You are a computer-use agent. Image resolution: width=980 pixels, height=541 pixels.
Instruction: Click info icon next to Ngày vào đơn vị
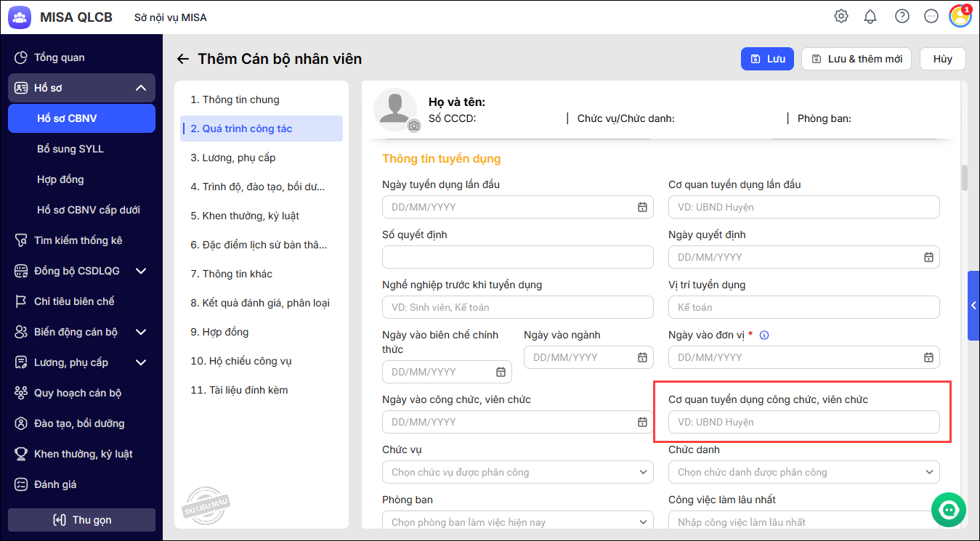coord(764,335)
